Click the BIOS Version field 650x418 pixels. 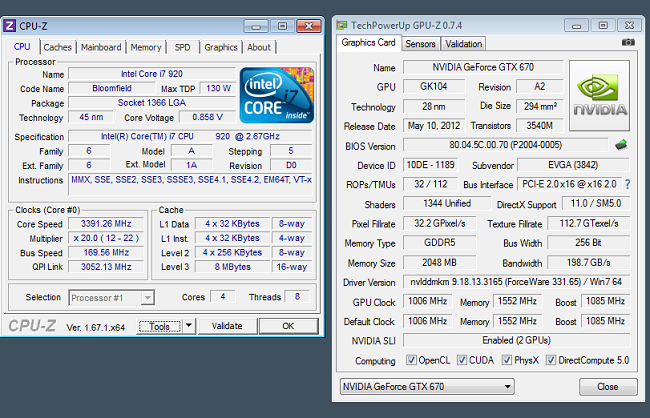pyautogui.click(x=506, y=145)
